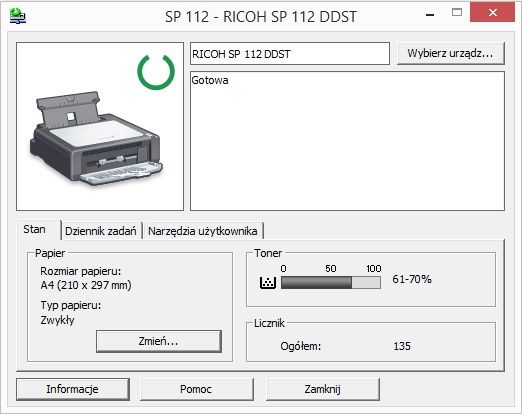This screenshot has width=522, height=414.
Task: Click the Gotowa status message area
Action: (x=347, y=141)
